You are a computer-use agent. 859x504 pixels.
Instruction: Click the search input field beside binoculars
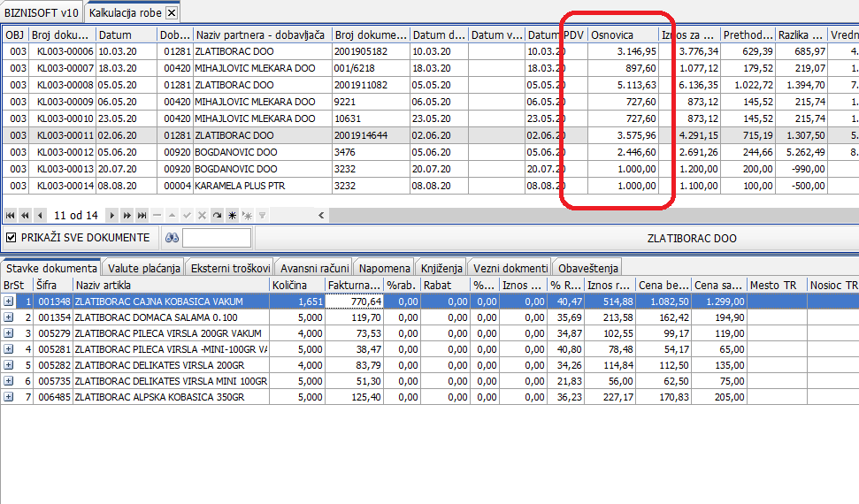(217, 238)
